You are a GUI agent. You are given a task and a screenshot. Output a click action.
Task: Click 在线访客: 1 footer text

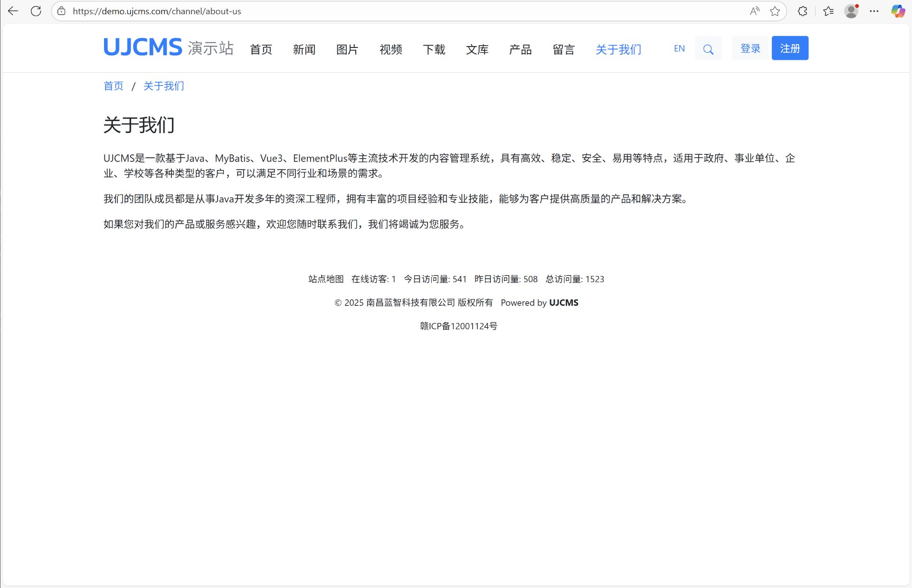tap(373, 279)
